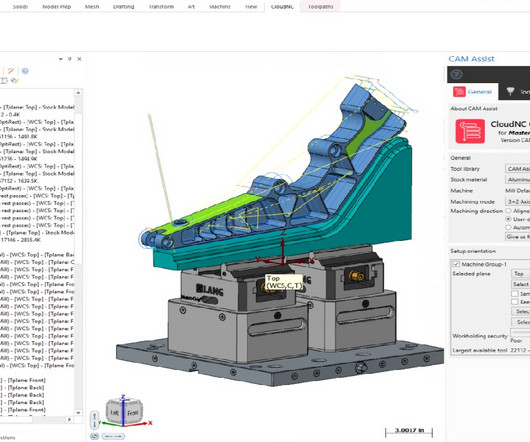Viewport: 530px width, 442px height.
Task: Open the Art ribbon tab
Action: 191,6
